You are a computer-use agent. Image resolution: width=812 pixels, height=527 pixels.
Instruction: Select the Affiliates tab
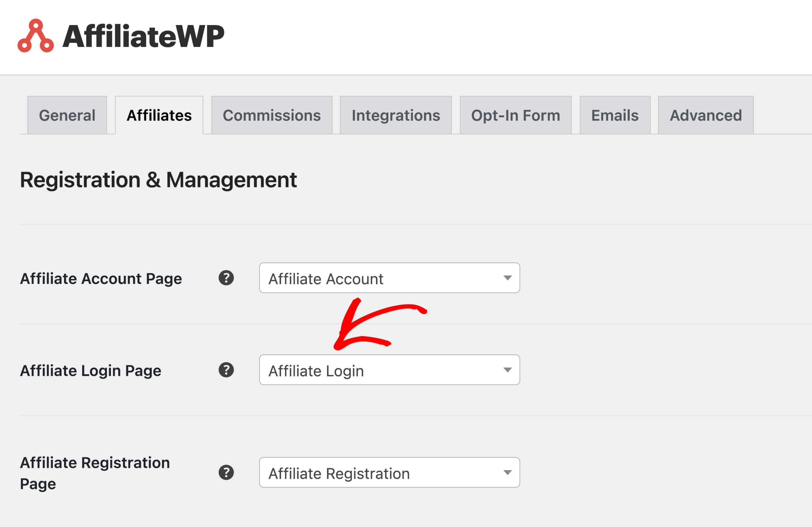(x=159, y=115)
